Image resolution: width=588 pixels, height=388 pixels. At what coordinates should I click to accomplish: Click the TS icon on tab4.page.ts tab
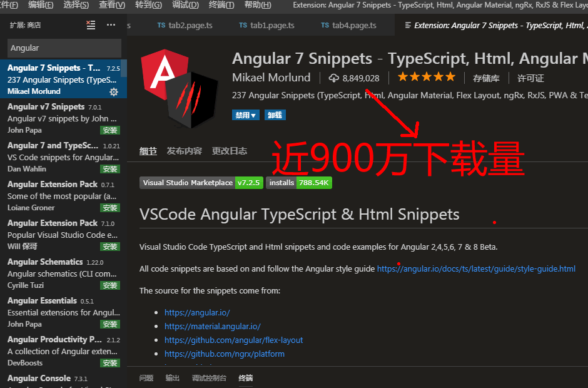click(x=325, y=25)
